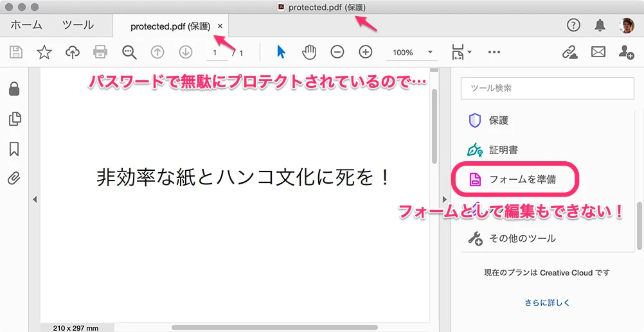Open the ツール tab
644x332 pixels.
click(78, 26)
